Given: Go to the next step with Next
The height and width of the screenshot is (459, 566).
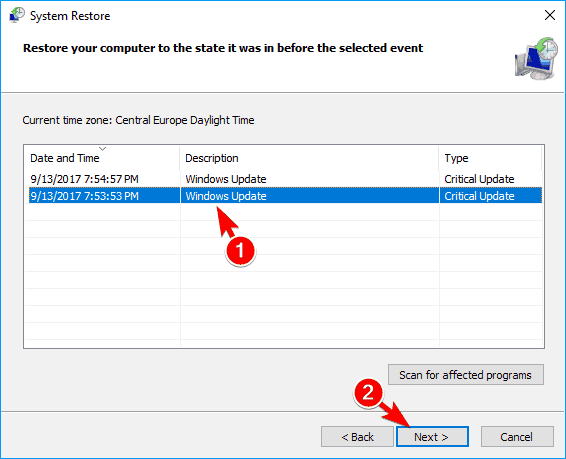Looking at the screenshot, I should [x=432, y=437].
